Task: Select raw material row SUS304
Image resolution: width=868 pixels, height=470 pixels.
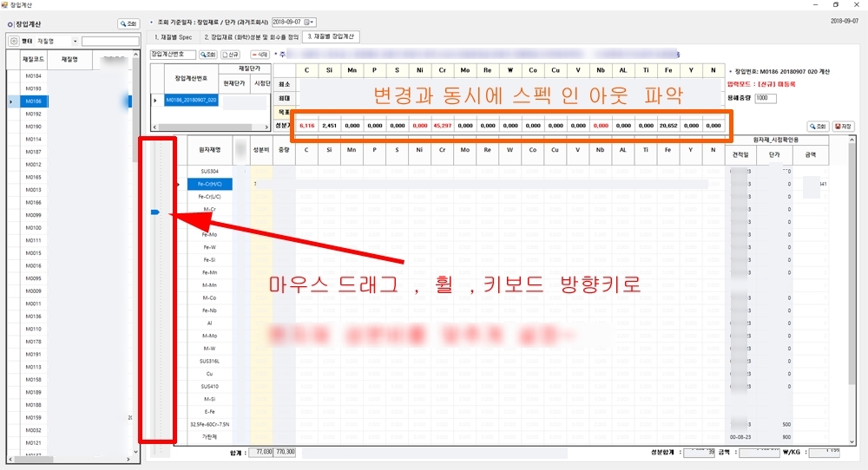Action: 210,172
